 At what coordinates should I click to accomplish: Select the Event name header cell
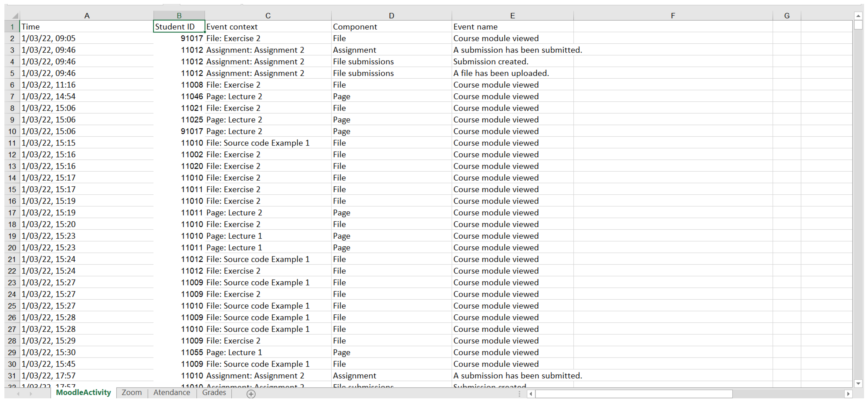512,27
